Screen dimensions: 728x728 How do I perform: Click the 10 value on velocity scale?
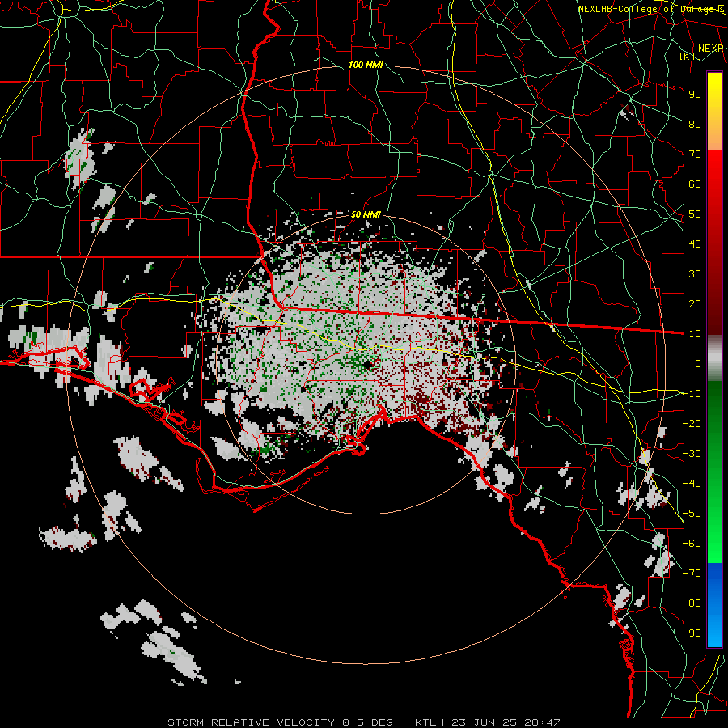pos(695,334)
